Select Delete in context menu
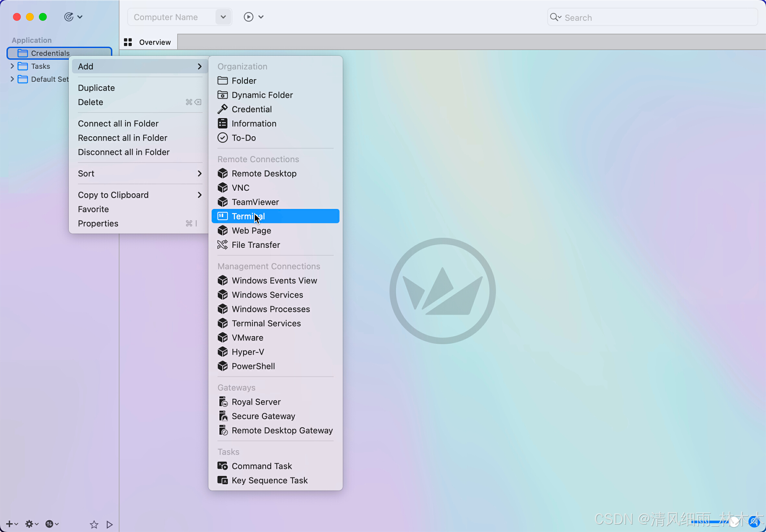This screenshot has height=532, width=766. [x=140, y=102]
